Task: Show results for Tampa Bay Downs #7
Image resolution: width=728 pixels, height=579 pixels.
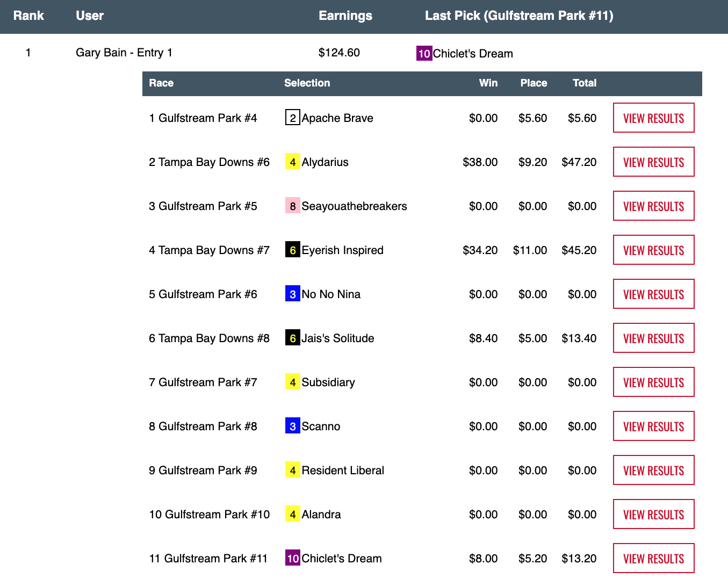Action: pyautogui.click(x=653, y=250)
